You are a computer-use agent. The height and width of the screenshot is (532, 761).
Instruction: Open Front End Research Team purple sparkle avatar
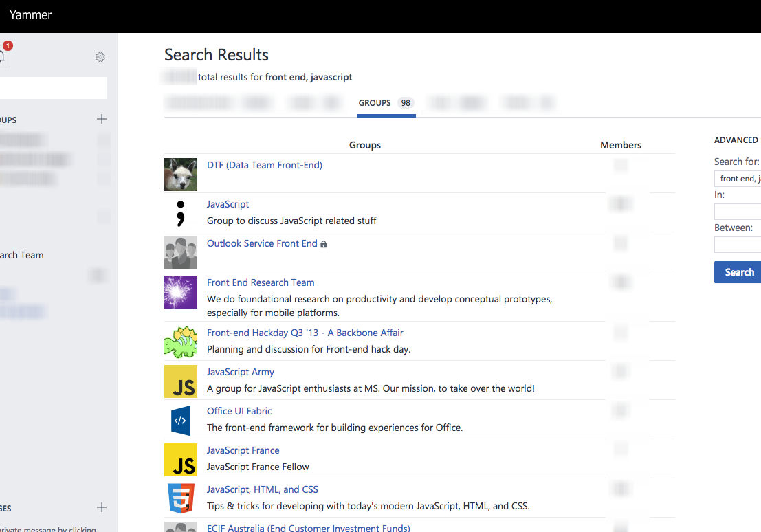pyautogui.click(x=181, y=292)
